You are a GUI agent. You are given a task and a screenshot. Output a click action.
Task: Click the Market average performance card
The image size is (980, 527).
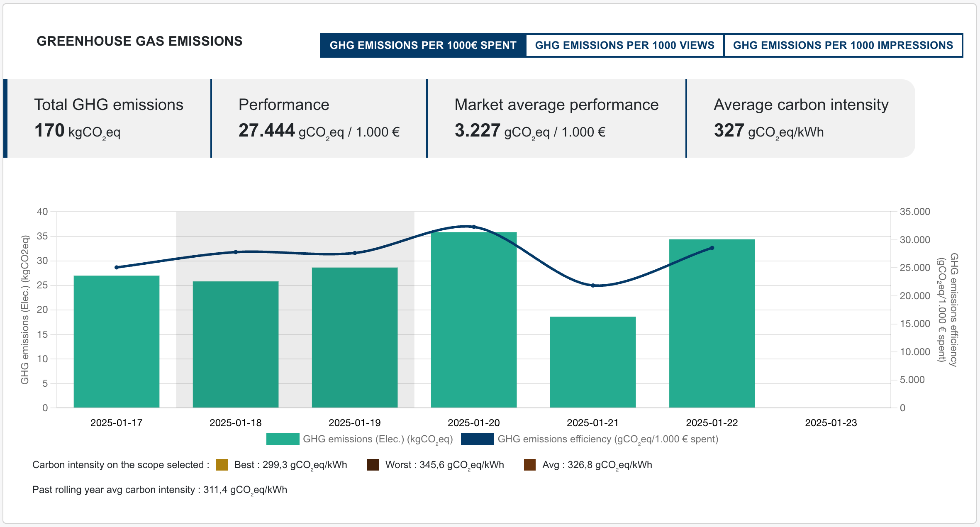[x=556, y=118]
